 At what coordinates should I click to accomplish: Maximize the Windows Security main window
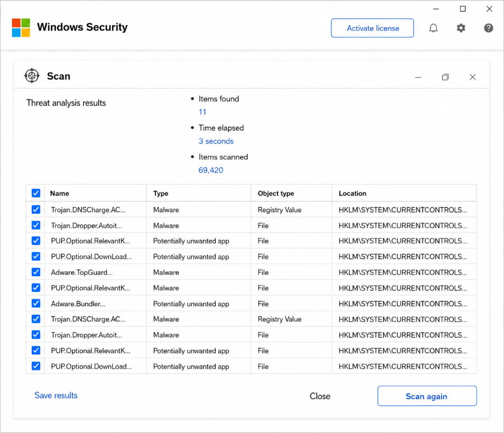[x=463, y=9]
